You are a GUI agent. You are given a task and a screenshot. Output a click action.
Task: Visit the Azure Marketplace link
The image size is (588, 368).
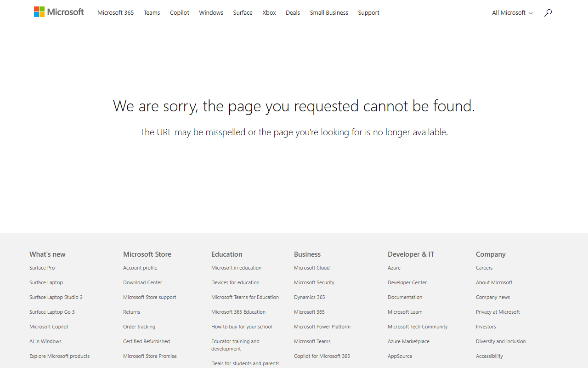pyautogui.click(x=408, y=341)
